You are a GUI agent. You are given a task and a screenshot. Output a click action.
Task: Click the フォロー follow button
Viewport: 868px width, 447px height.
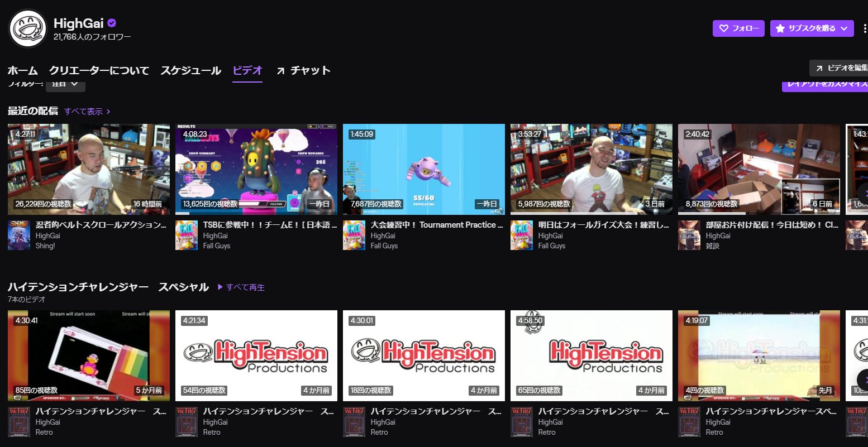[x=738, y=28]
